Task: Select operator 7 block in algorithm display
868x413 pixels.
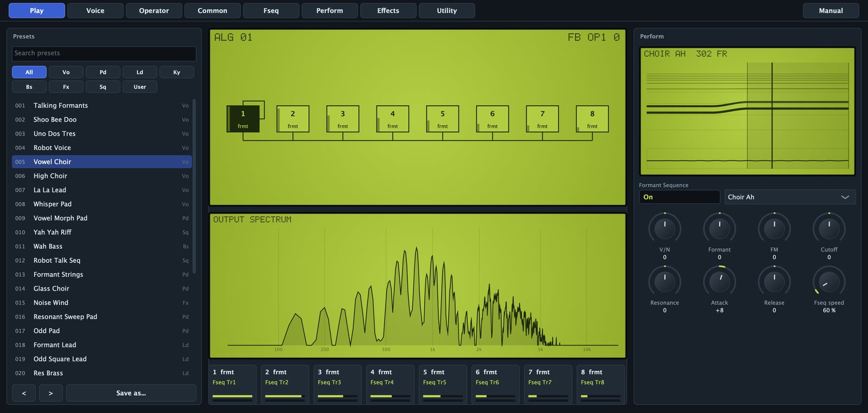Action: [542, 119]
